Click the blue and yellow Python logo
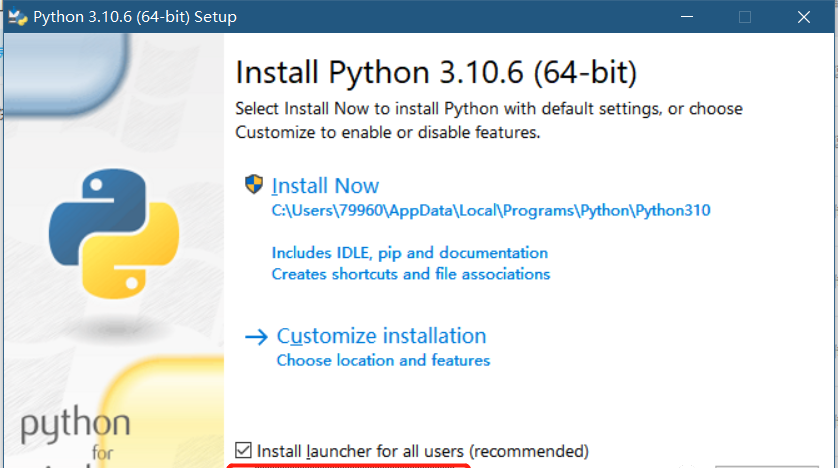838x468 pixels. click(x=114, y=233)
